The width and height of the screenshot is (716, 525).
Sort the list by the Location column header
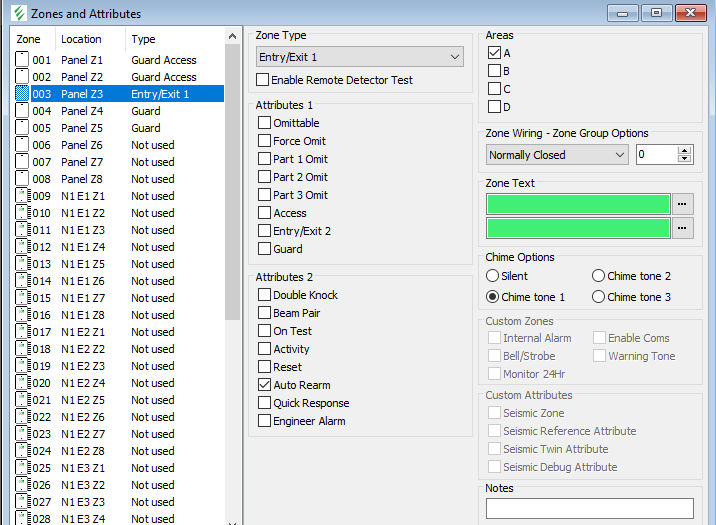tap(82, 39)
